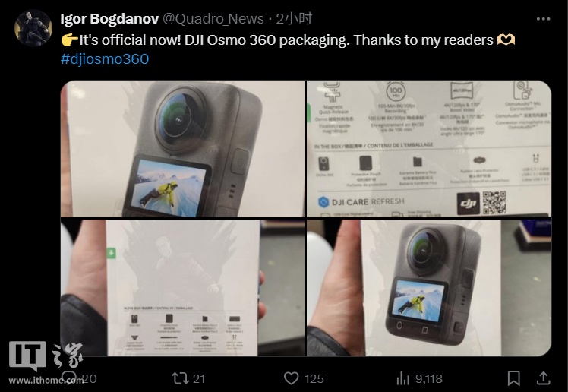This screenshot has height=392, width=568.
Task: Bookmark this tweet
Action: pos(513,378)
